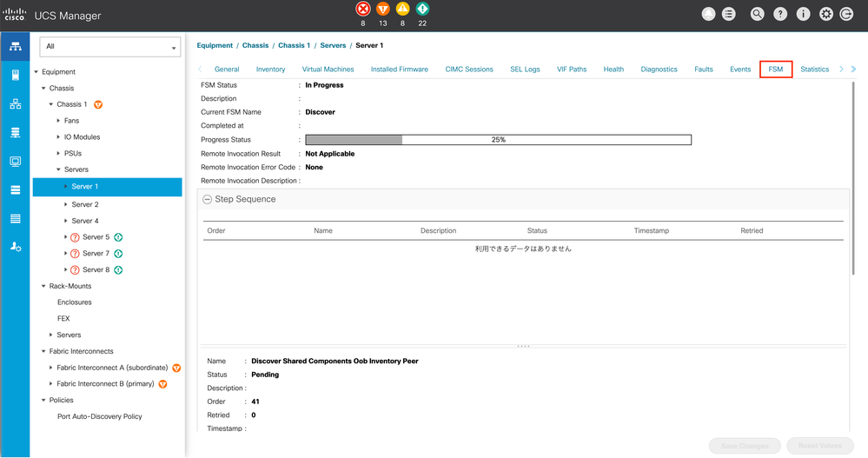
Task: Open the Storage section icon in navigation rail
Action: [15, 190]
